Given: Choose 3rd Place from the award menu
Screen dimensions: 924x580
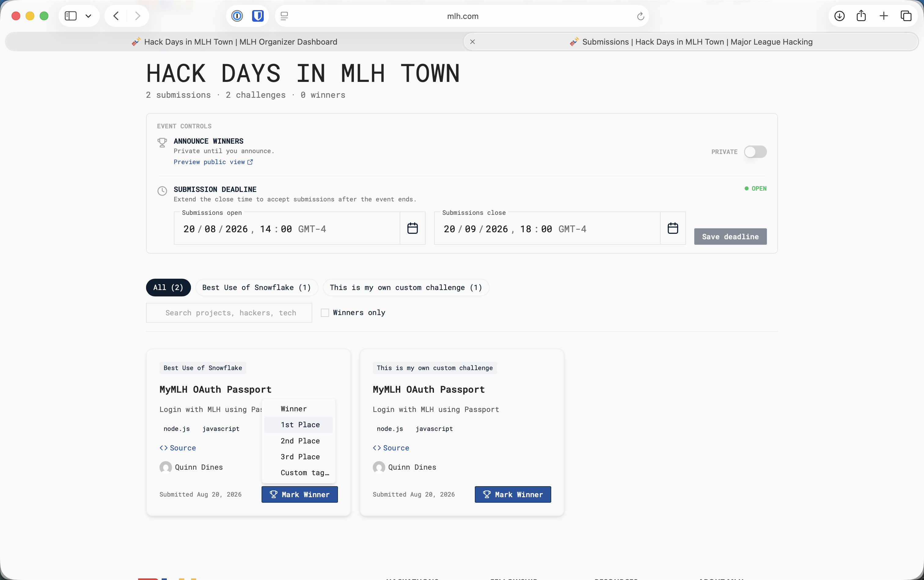Looking at the screenshot, I should tap(299, 457).
